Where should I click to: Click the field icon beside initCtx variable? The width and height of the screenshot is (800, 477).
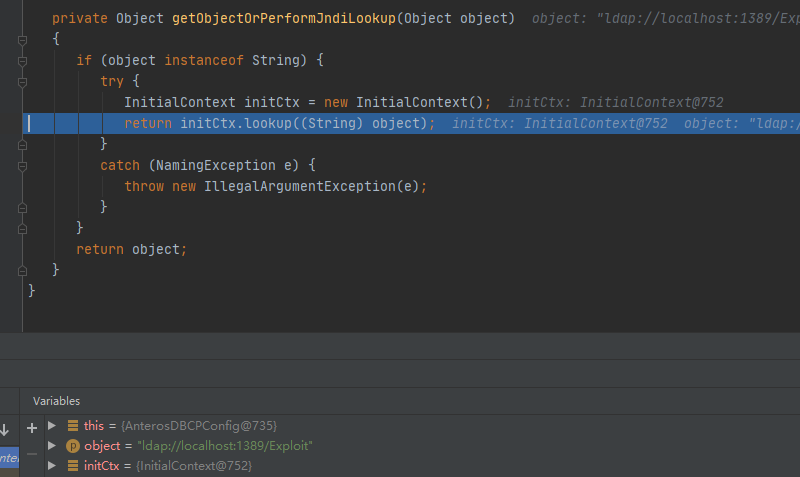[72, 466]
